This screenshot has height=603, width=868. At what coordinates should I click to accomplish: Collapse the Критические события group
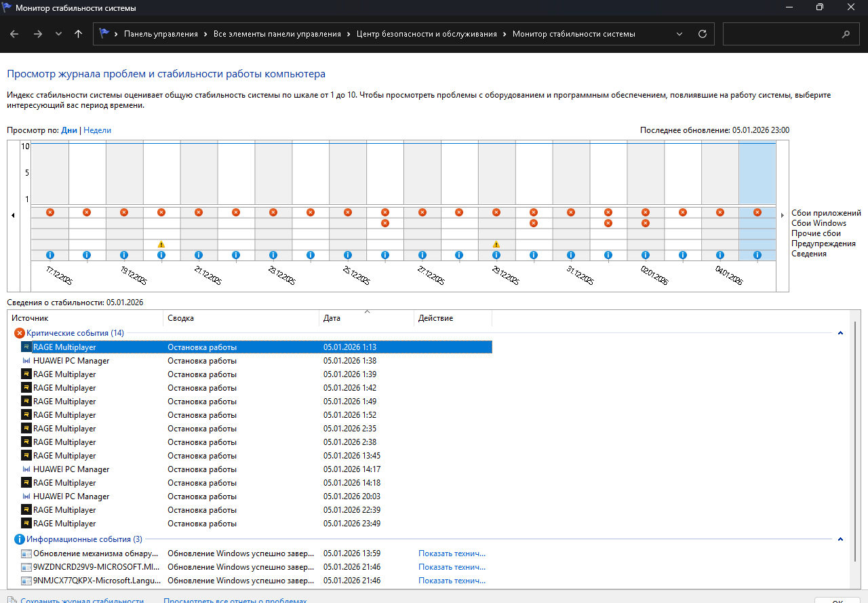point(840,333)
